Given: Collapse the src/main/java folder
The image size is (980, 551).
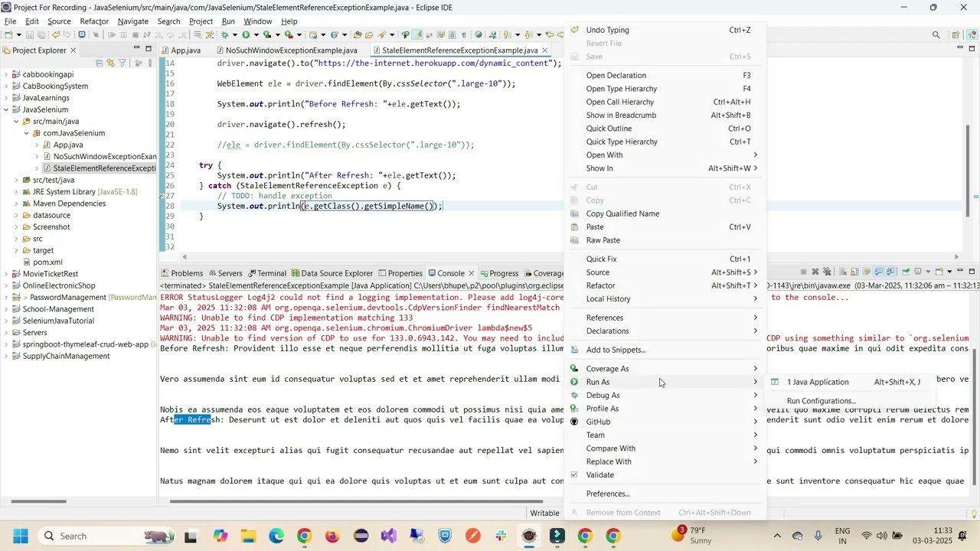Looking at the screenshot, I should [17, 122].
